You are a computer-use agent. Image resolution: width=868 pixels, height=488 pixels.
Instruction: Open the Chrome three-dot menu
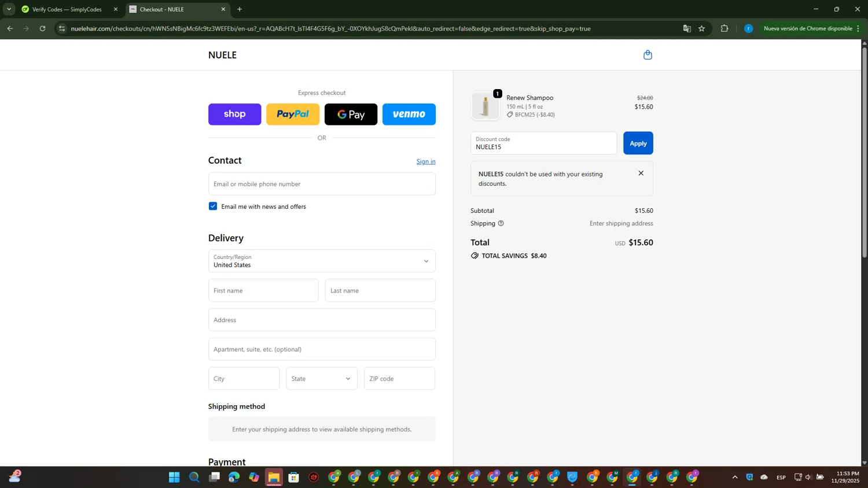pyautogui.click(x=858, y=28)
